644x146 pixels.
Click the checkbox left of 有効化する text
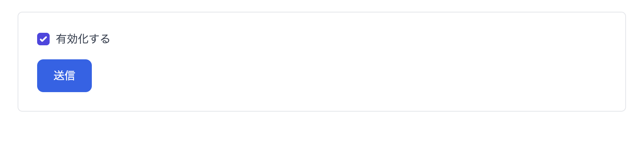coord(43,39)
